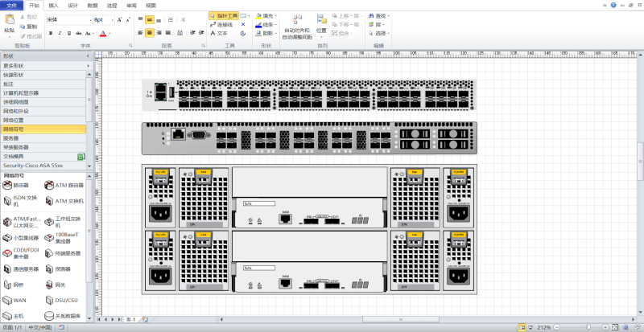Image resolution: width=644 pixels, height=332 pixels.
Task: Click the blue Help question mark icon
Action: [x=613, y=5]
